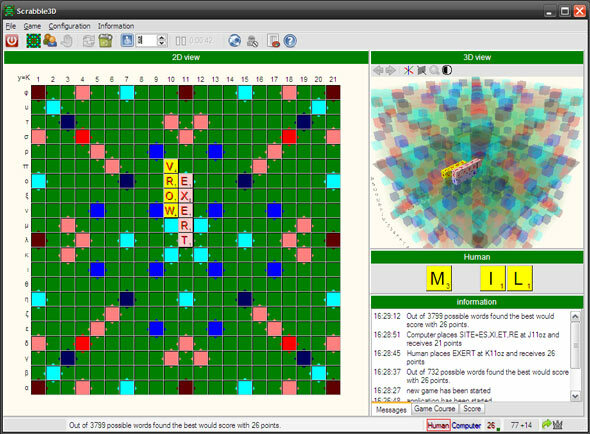The width and height of the screenshot is (590, 434).
Task: Maximize the Scrabble3D window
Action: [x=565, y=11]
